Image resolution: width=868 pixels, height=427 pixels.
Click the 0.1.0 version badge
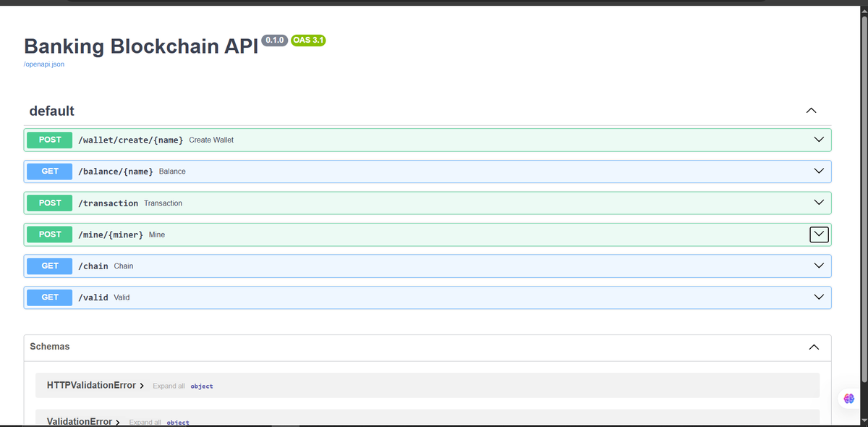point(275,40)
